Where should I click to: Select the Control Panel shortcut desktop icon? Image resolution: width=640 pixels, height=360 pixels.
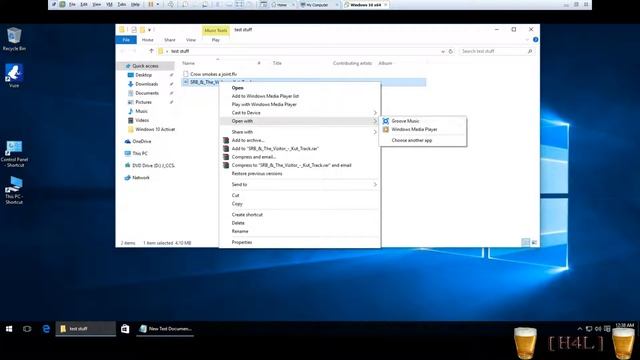(x=14, y=154)
